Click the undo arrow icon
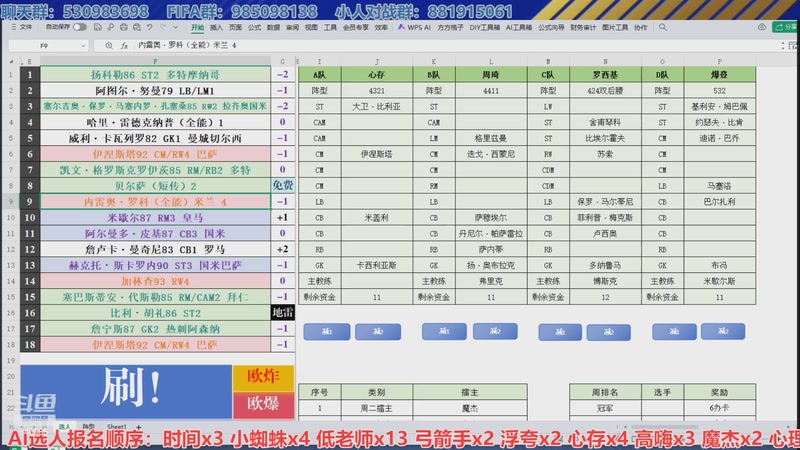 tap(149, 27)
